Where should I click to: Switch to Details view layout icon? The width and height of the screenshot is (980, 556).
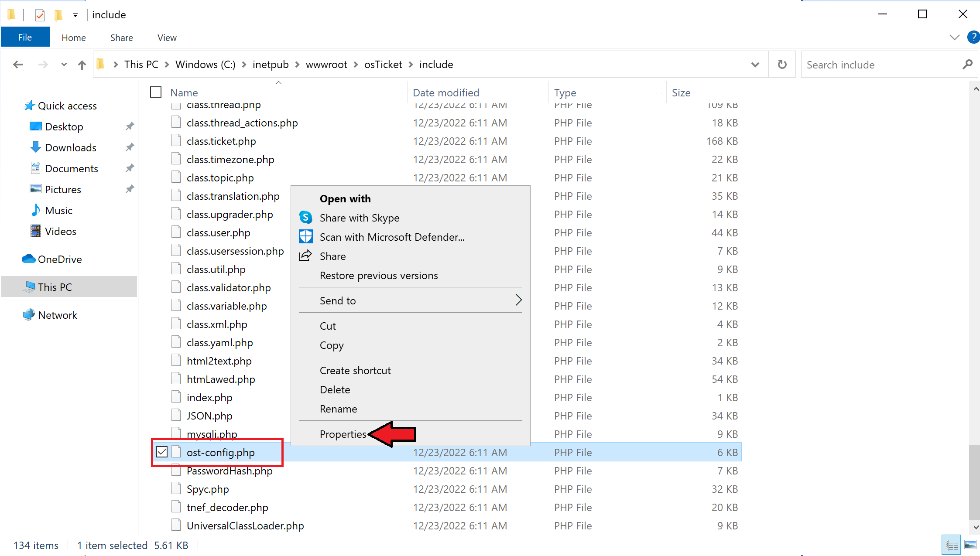pos(951,545)
